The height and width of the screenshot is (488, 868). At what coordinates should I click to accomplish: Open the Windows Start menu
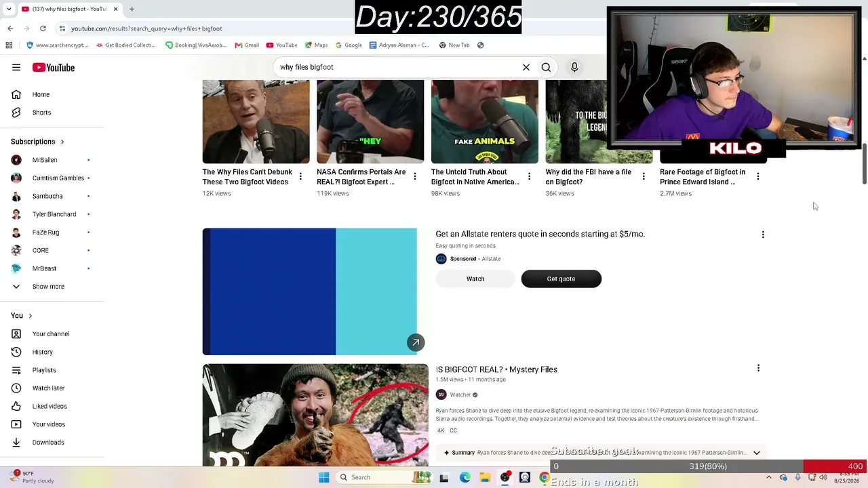tap(323, 477)
